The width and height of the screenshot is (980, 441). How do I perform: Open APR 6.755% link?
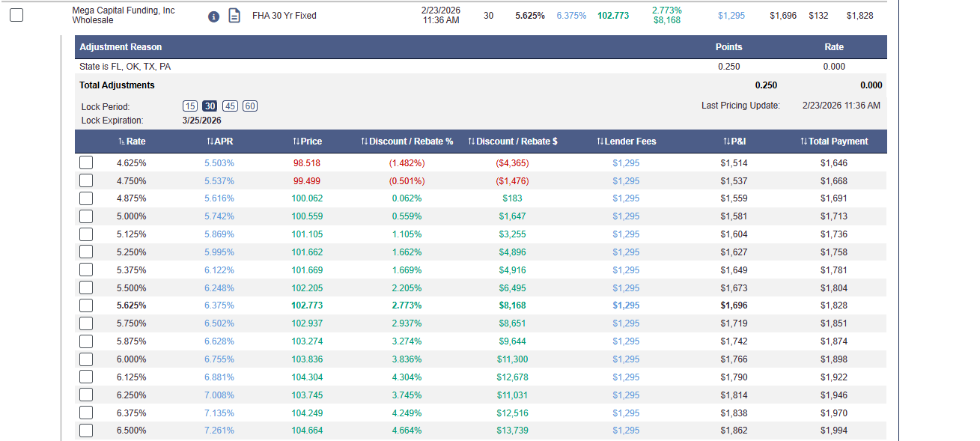click(219, 359)
